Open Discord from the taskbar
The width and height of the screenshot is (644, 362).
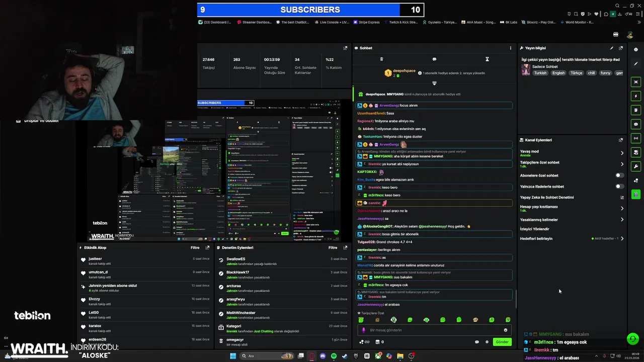pyautogui.click(x=323, y=356)
